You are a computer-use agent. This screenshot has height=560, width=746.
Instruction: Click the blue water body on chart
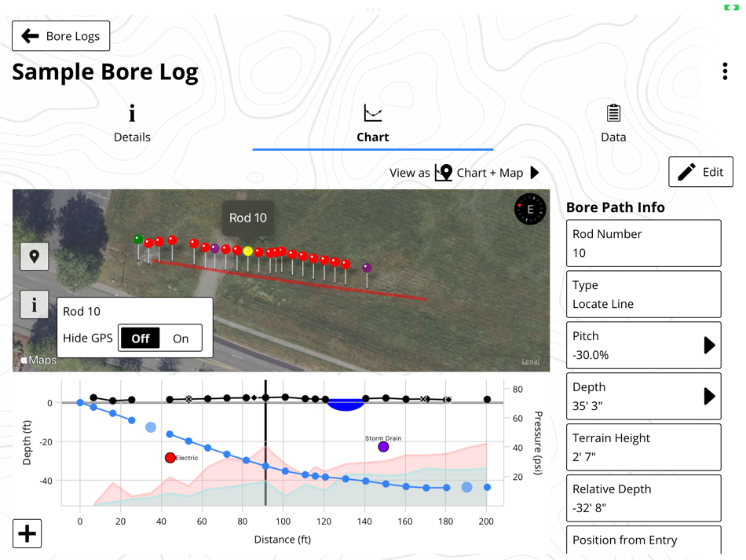[346, 404]
